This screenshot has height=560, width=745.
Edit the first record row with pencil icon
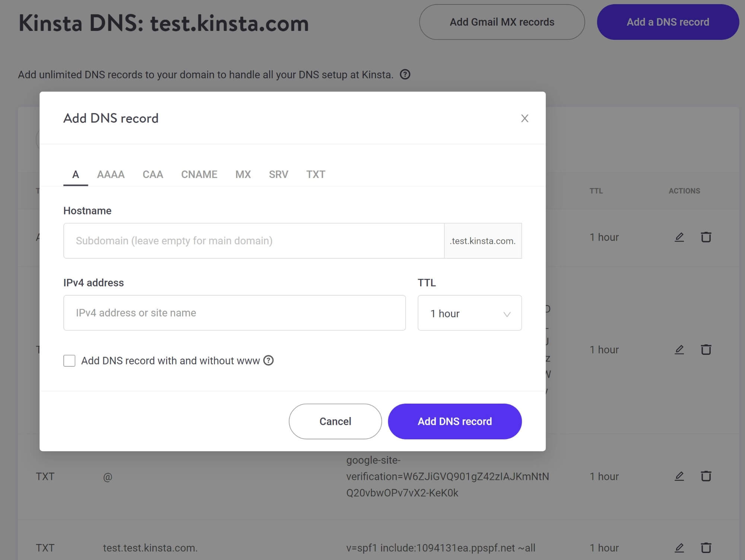click(679, 237)
